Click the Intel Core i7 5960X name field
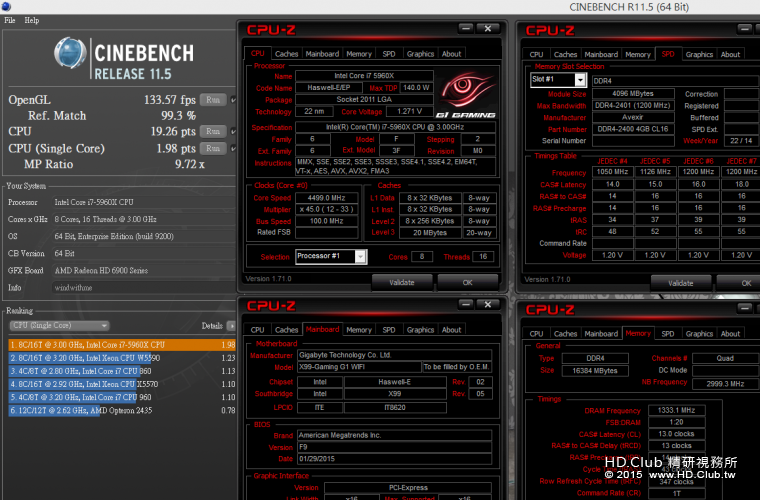The image size is (760, 500). pos(364,76)
